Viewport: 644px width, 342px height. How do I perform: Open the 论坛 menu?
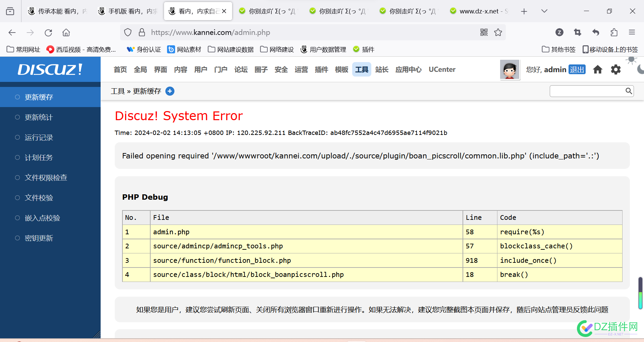coord(241,69)
